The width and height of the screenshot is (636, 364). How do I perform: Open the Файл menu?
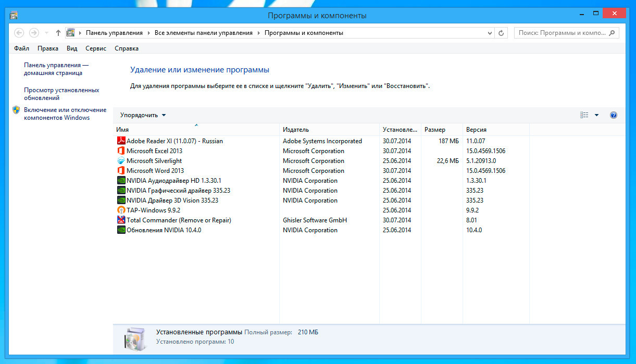pyautogui.click(x=21, y=48)
